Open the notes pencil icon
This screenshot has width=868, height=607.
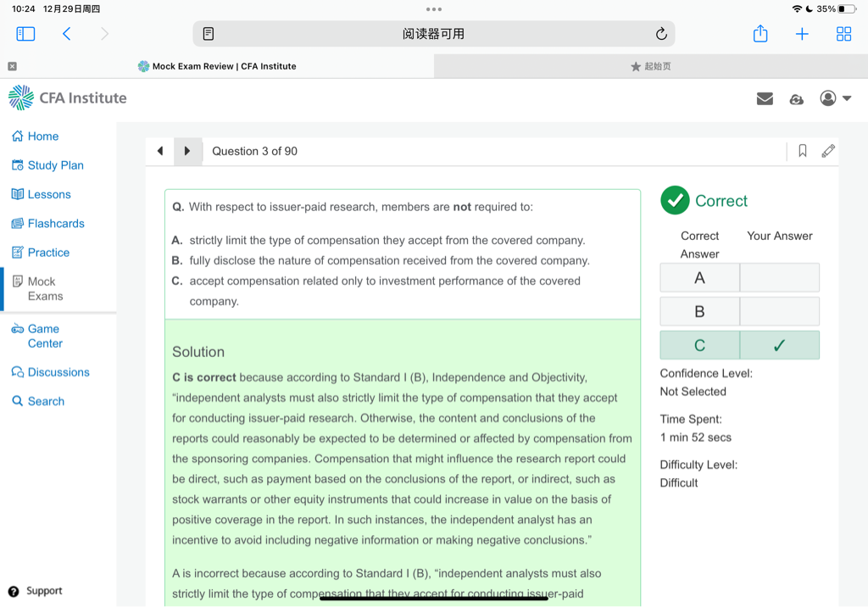click(828, 151)
